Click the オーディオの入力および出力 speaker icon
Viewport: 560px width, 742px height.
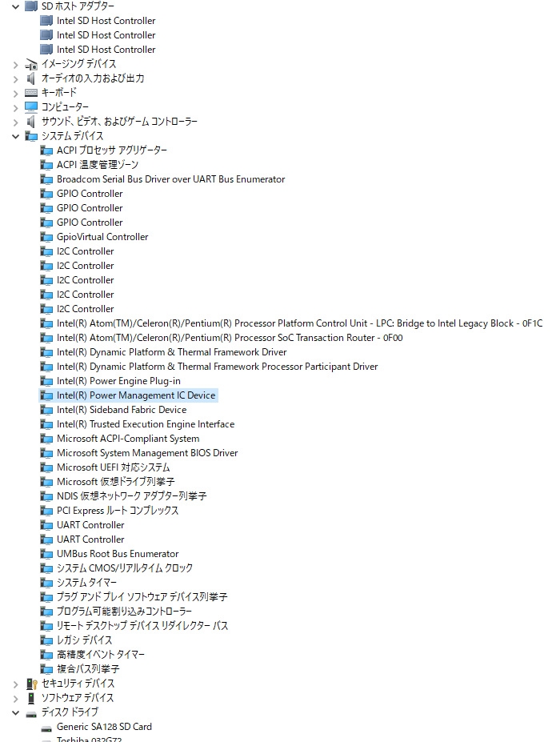30,78
